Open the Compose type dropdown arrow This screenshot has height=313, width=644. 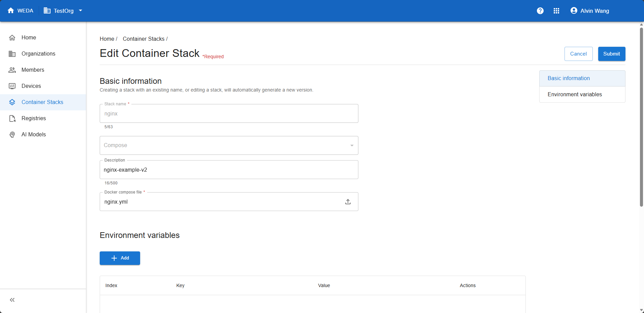point(352,145)
